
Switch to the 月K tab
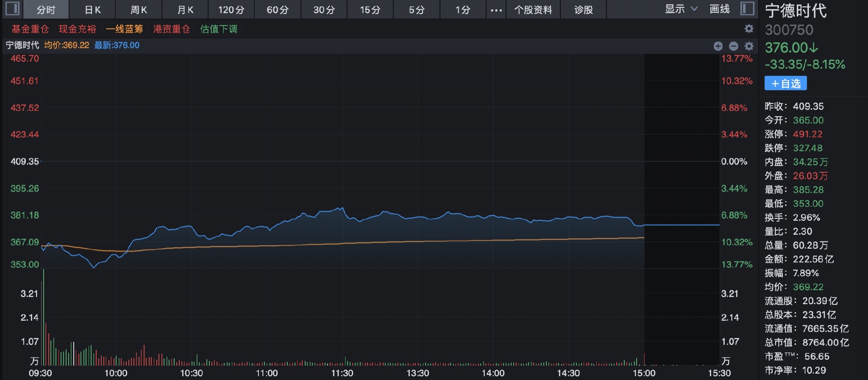(x=185, y=10)
